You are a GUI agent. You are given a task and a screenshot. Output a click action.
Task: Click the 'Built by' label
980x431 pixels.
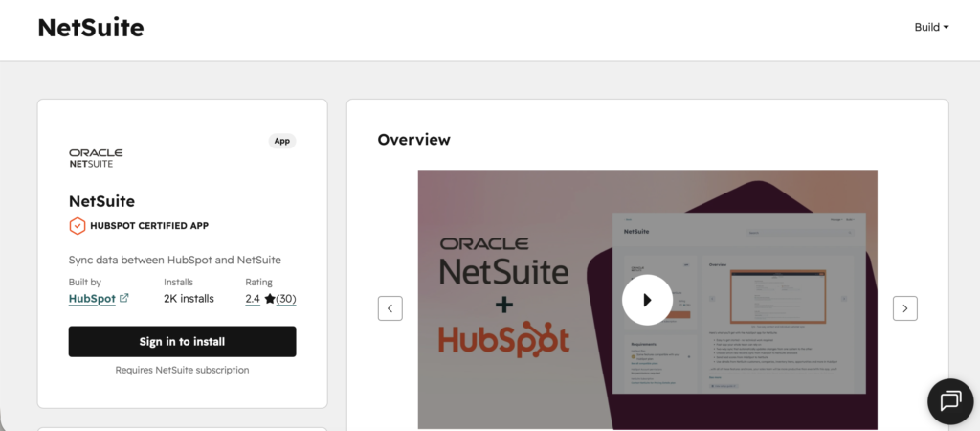tap(85, 283)
